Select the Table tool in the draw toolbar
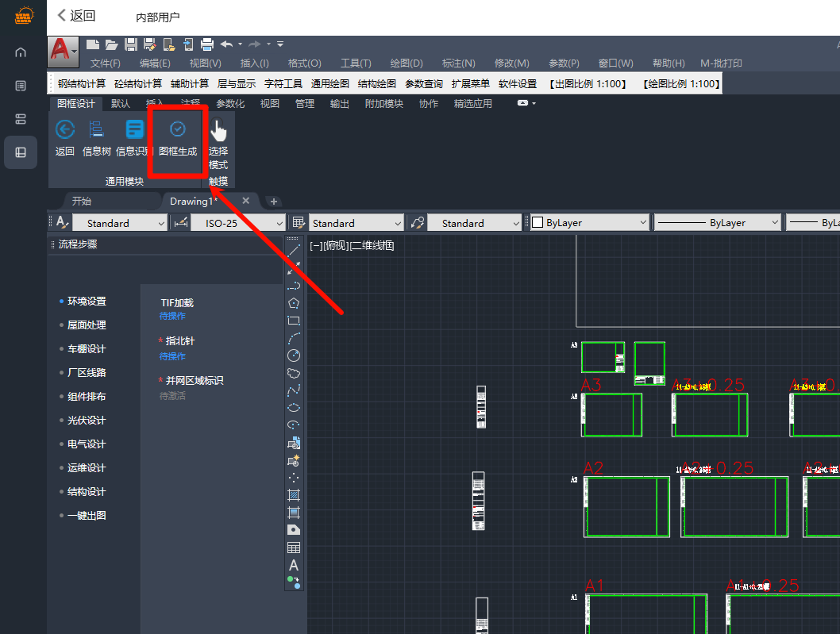Image resolution: width=840 pixels, height=634 pixels. pyautogui.click(x=294, y=548)
